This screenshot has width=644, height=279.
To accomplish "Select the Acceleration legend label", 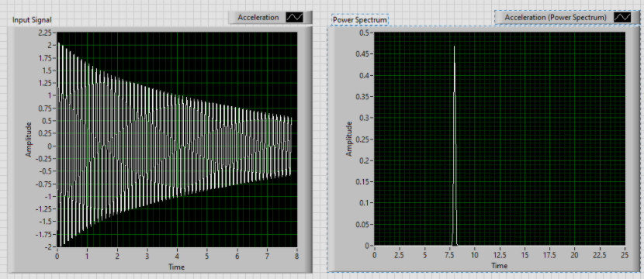I will [x=258, y=18].
